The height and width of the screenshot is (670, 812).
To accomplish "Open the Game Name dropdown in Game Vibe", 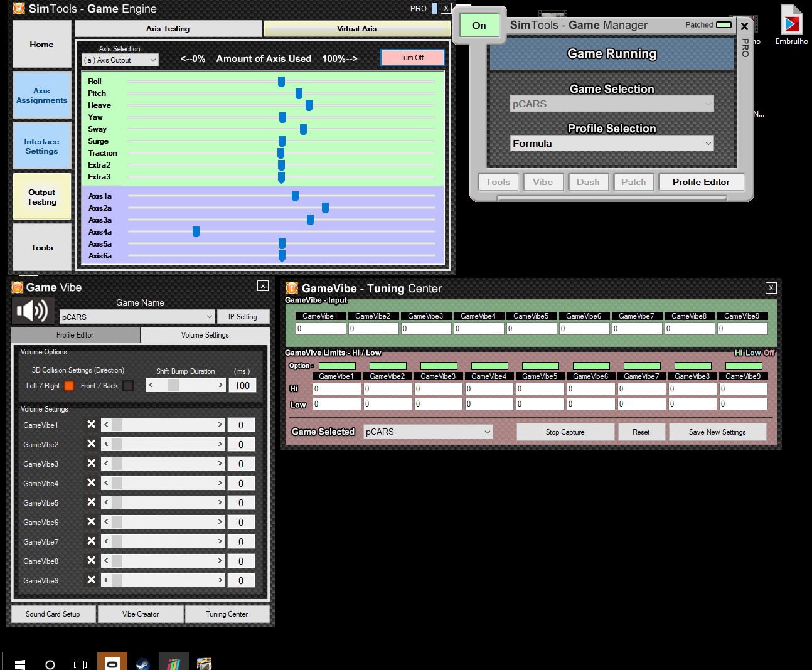I will (137, 317).
